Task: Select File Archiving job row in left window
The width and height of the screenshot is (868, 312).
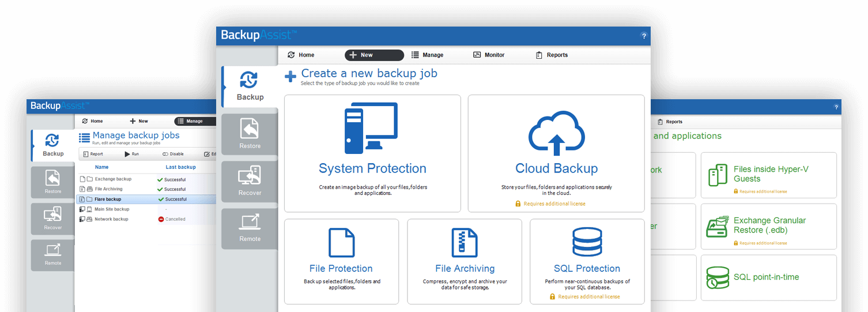Action: pos(146,189)
